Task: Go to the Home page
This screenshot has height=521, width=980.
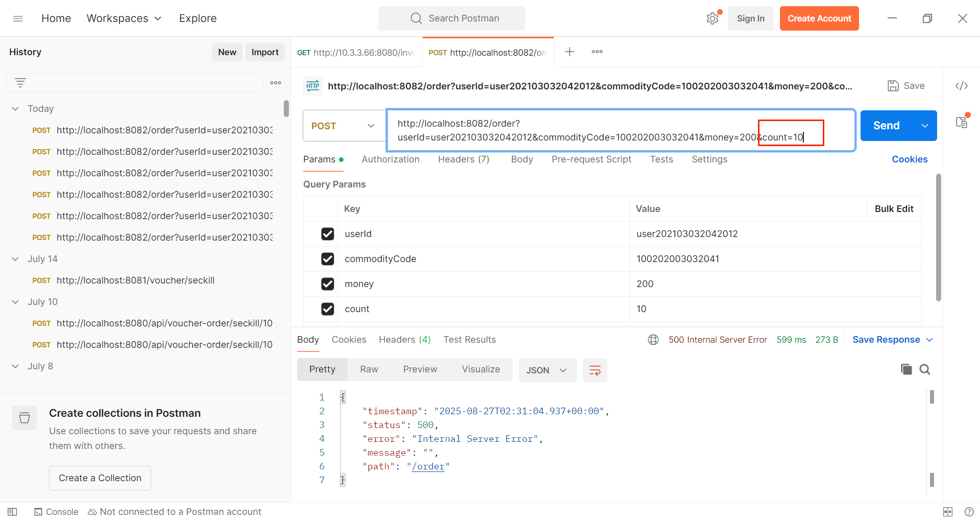Action: click(56, 18)
